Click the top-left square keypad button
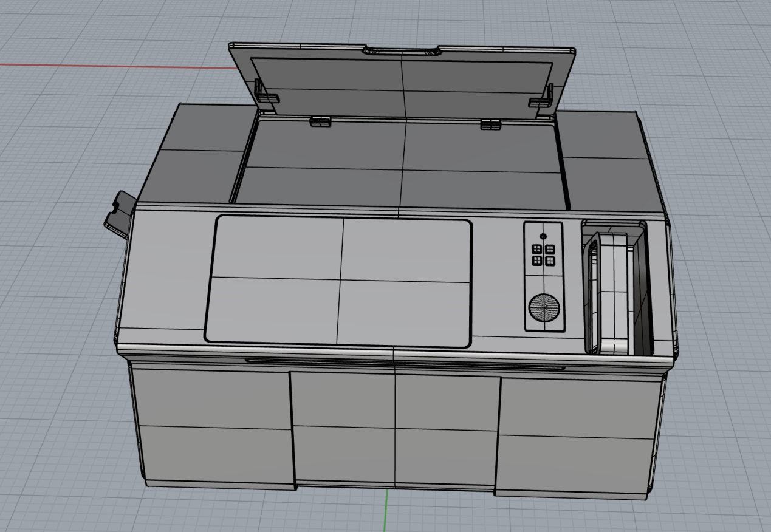This screenshot has height=532, width=771. click(x=537, y=249)
